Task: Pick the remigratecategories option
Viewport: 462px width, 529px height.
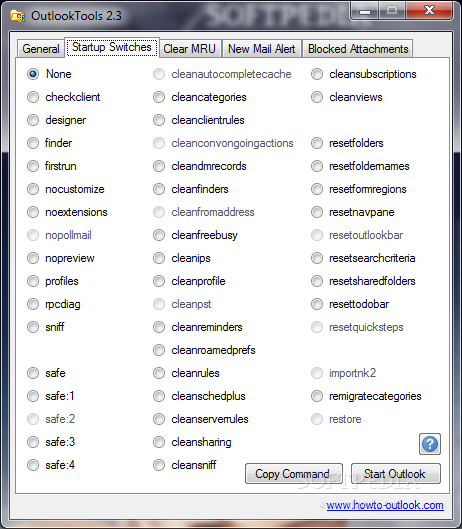Action: (x=317, y=396)
